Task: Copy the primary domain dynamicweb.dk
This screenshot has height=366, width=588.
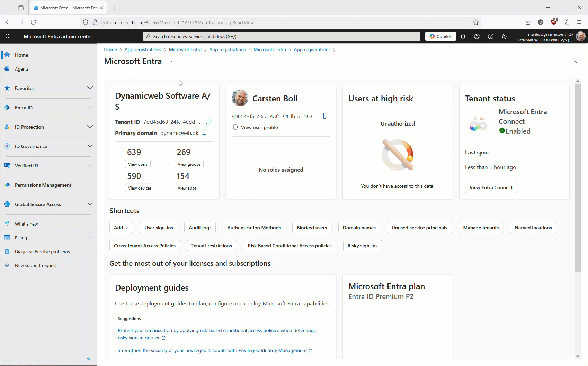Action: click(204, 133)
